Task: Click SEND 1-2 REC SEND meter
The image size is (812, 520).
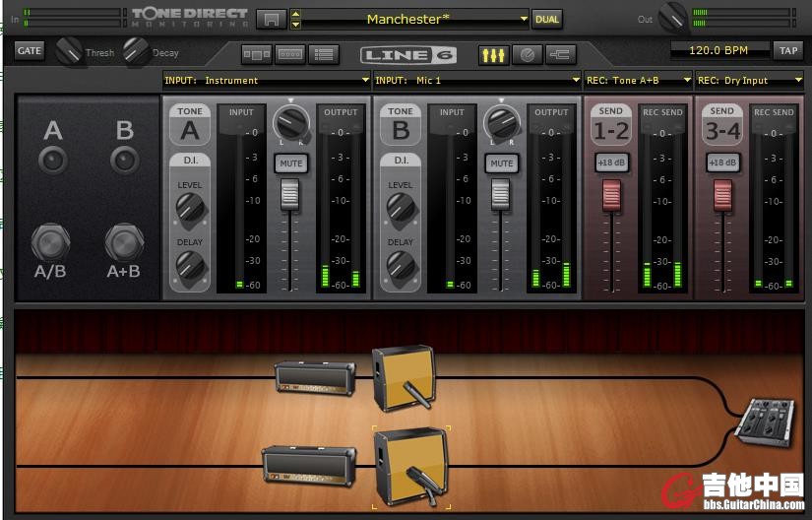Action: (x=662, y=198)
